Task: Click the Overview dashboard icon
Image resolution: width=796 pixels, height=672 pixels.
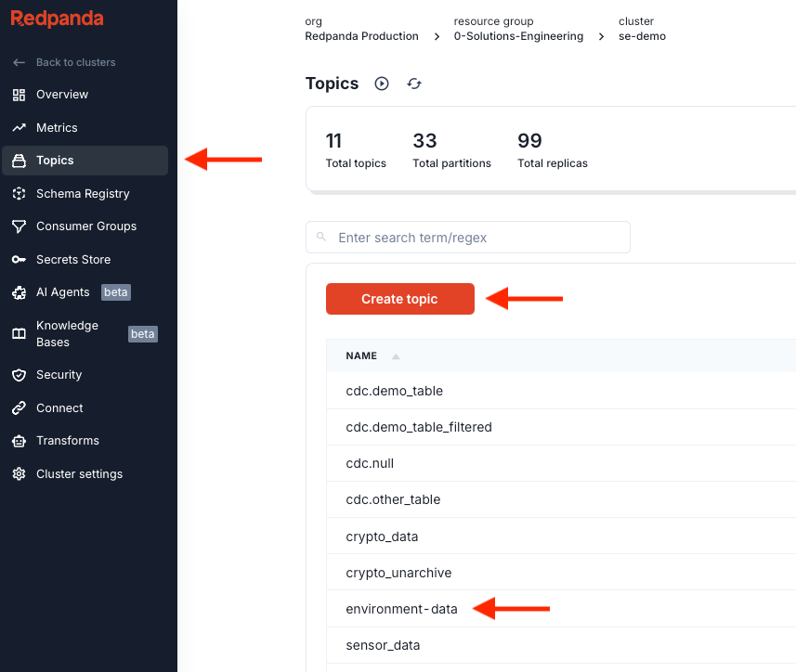Action: (x=19, y=95)
